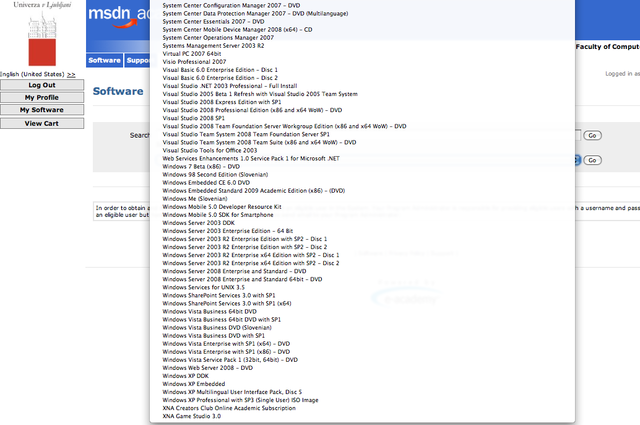Pick Visual Basic 6.0 Enterprise Edition Disc 1
This screenshot has height=425, width=640.
(220, 70)
